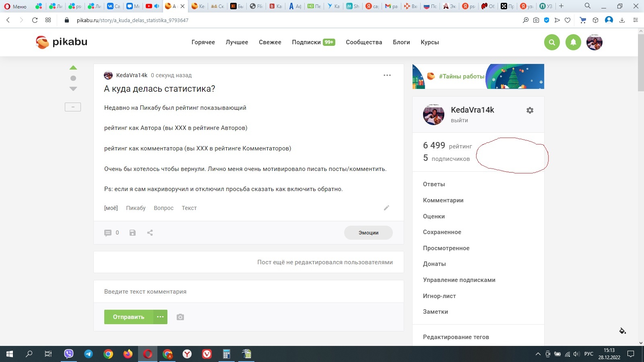Viewport: 644px width, 362px height.
Task: Downvote the post with the gray down arrow
Action: [73, 89]
